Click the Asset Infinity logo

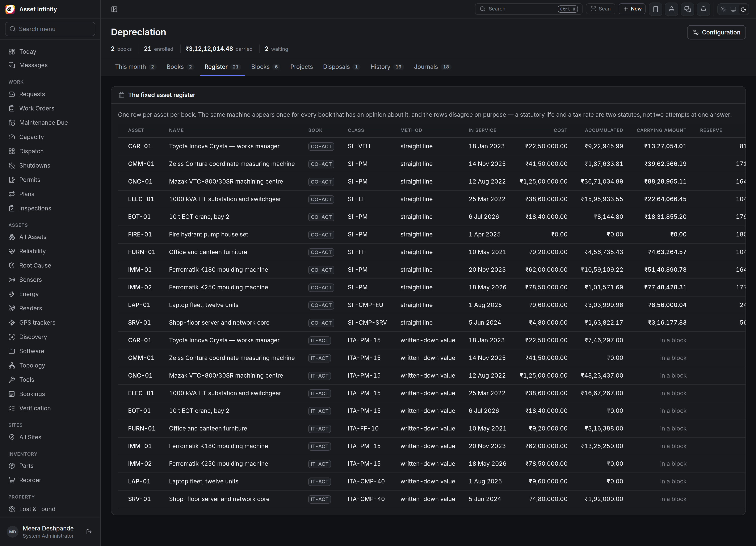(x=10, y=9)
